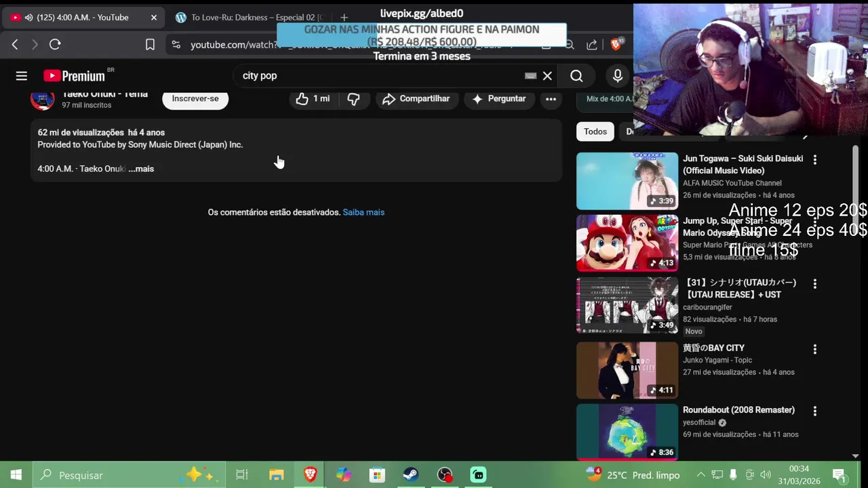Viewport: 868px width, 488px height.
Task: Show hidden system tray icons
Action: tap(701, 475)
